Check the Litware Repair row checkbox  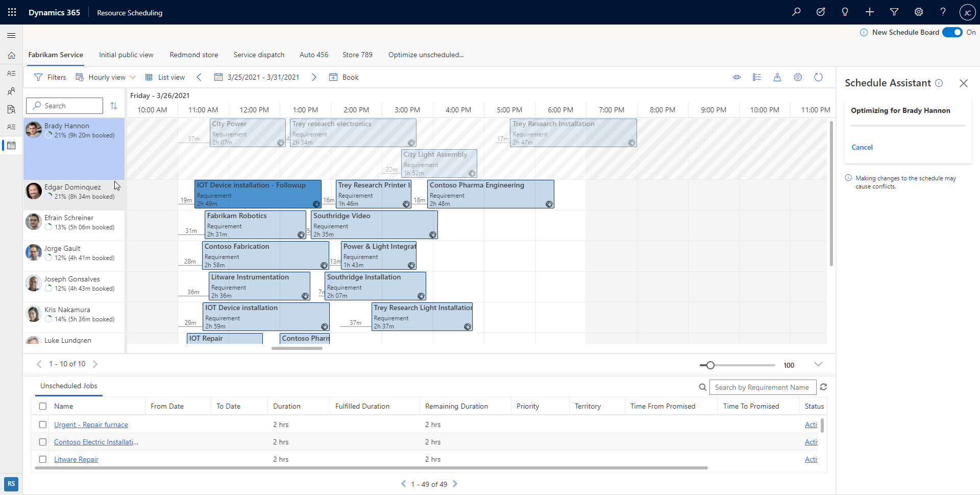(x=43, y=459)
